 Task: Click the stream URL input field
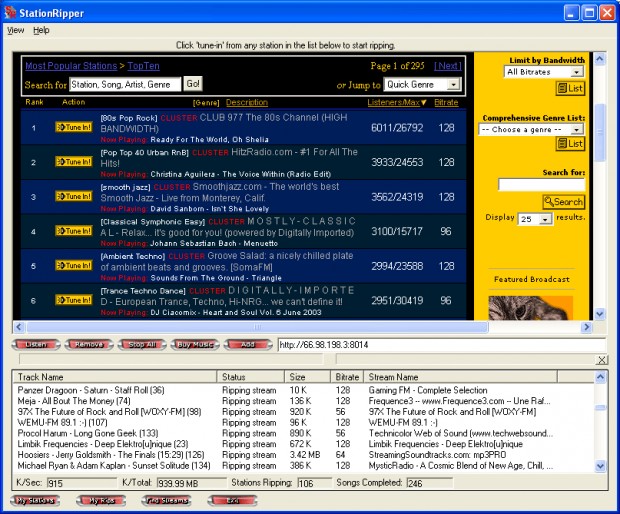(442, 345)
